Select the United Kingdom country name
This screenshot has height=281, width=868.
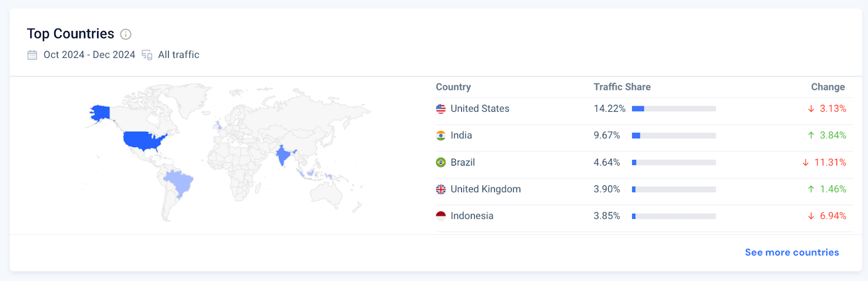click(486, 189)
